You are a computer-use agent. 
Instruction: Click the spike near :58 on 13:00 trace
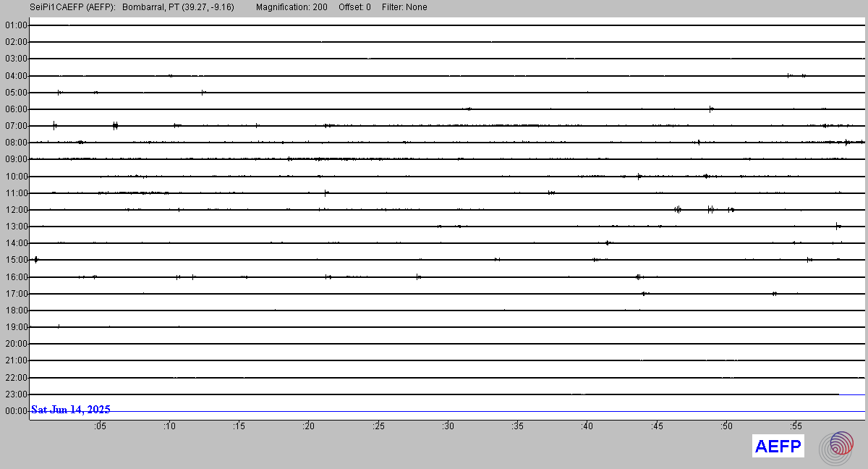pyautogui.click(x=838, y=226)
